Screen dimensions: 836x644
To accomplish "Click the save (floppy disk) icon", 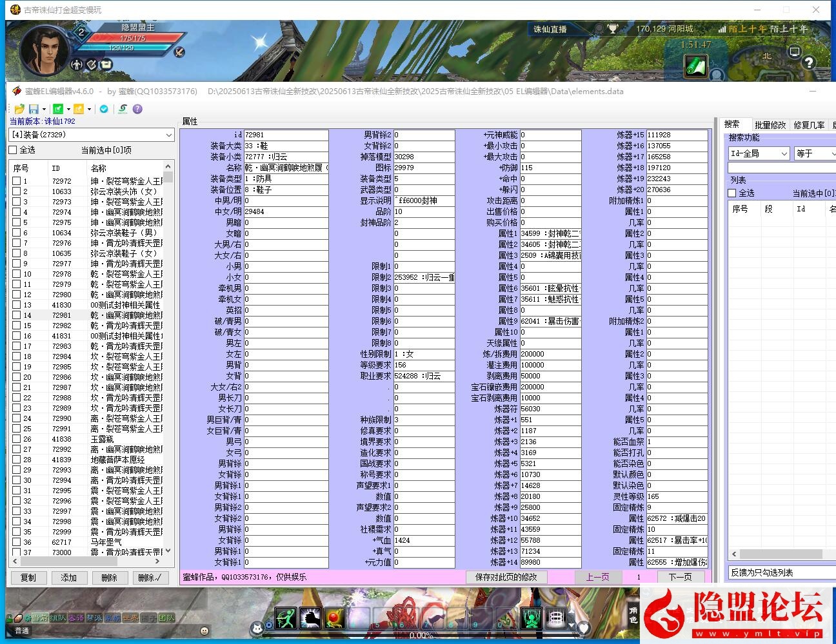I will click(34, 109).
